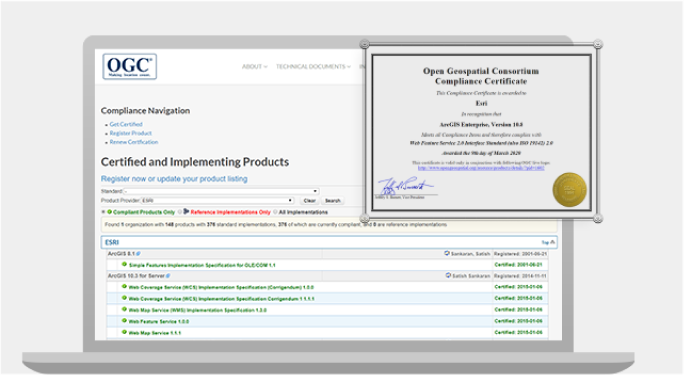Open the Standard dropdown
This screenshot has width=684, height=375.
[221, 191]
